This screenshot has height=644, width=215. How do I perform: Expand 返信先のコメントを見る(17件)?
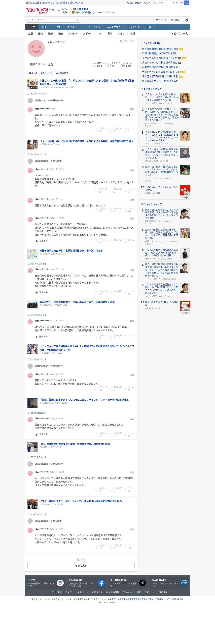click(x=49, y=366)
